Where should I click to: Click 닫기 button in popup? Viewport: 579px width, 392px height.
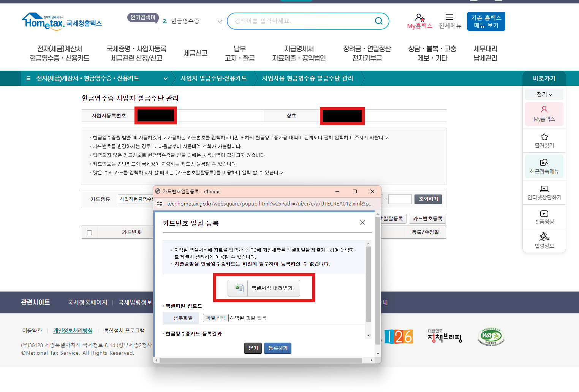[x=253, y=348]
